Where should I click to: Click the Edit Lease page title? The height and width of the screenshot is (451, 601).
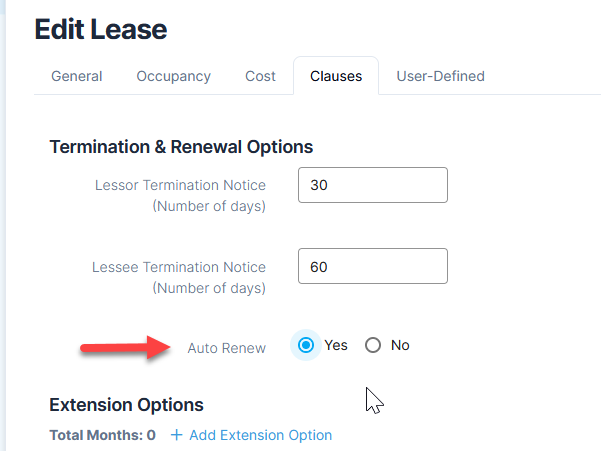click(x=101, y=29)
